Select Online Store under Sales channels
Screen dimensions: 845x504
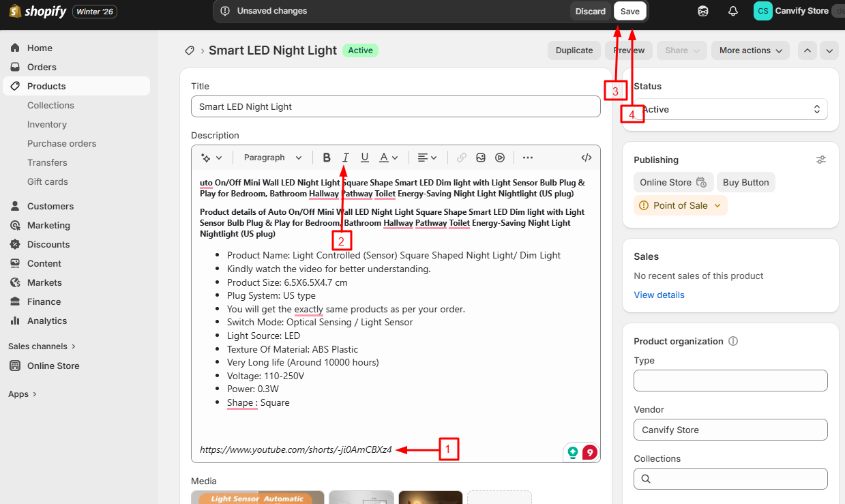(x=52, y=366)
